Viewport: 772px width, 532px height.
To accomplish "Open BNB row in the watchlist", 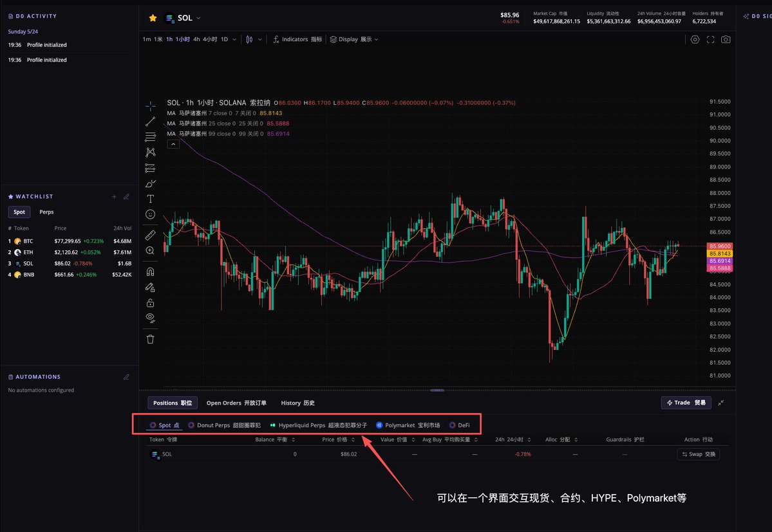I will coord(70,275).
